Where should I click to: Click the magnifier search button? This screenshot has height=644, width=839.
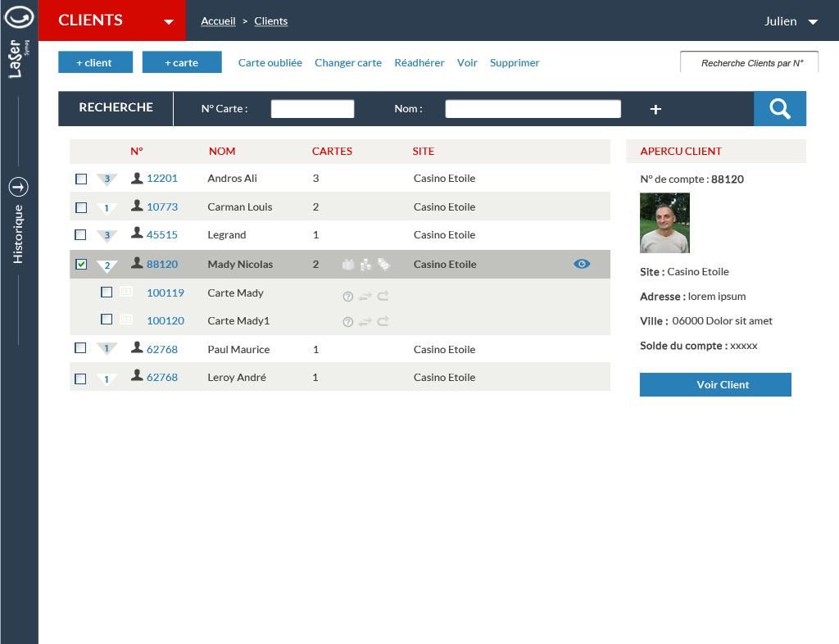click(x=779, y=108)
